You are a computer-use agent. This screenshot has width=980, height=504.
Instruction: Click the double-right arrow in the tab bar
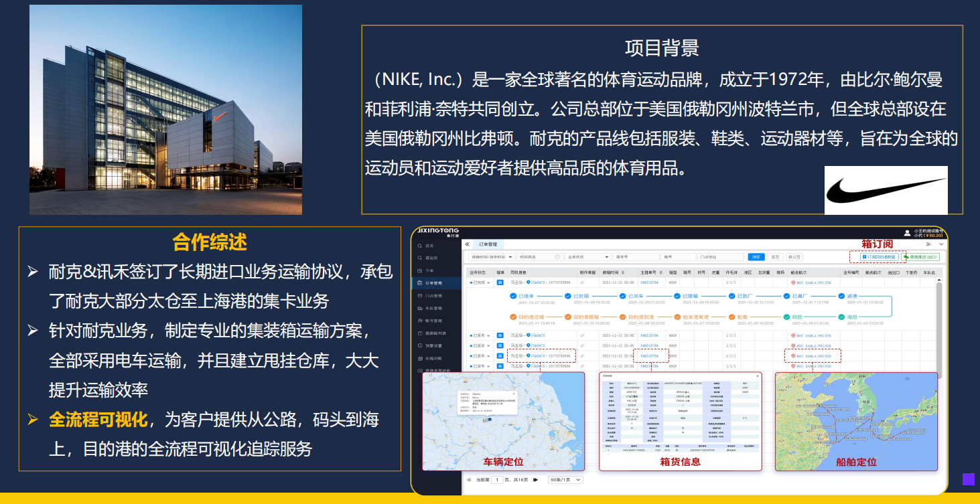coord(928,244)
